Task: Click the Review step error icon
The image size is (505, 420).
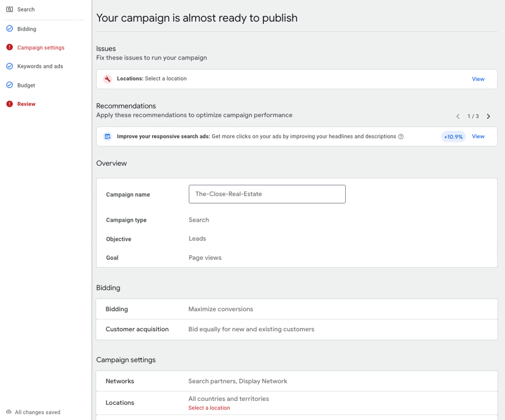Action: [10, 104]
